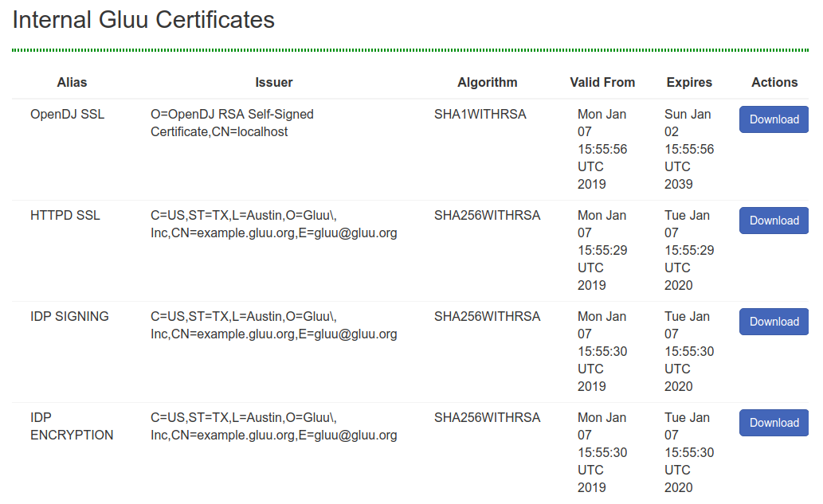Download the IDP SIGNING certificate
823x504 pixels.
[x=773, y=321]
